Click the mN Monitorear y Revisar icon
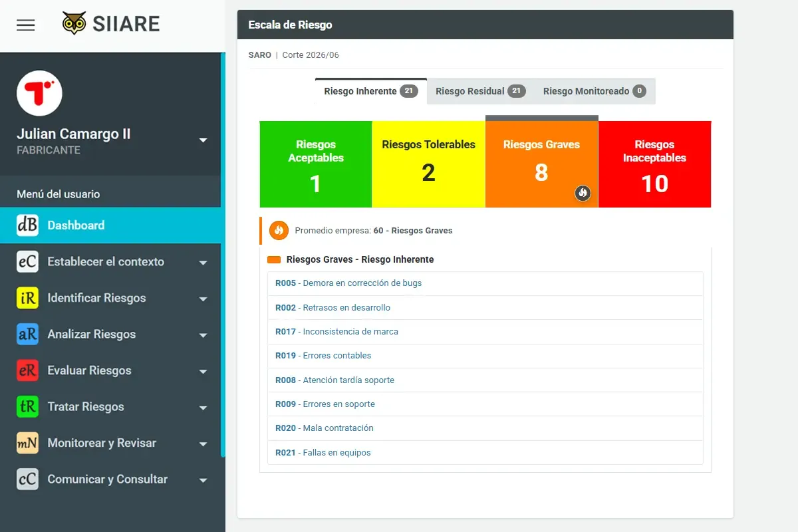Viewport: 798px width, 532px height. (x=27, y=443)
